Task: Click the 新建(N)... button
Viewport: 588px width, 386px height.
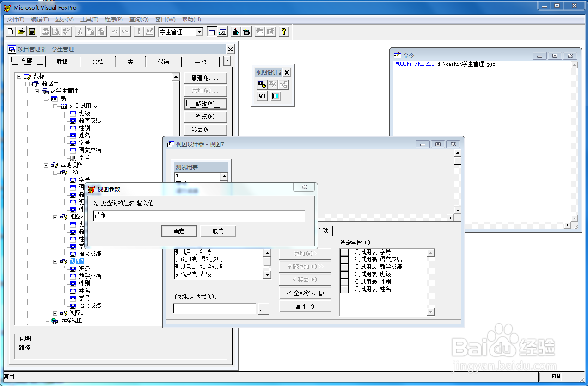Action: (205, 77)
